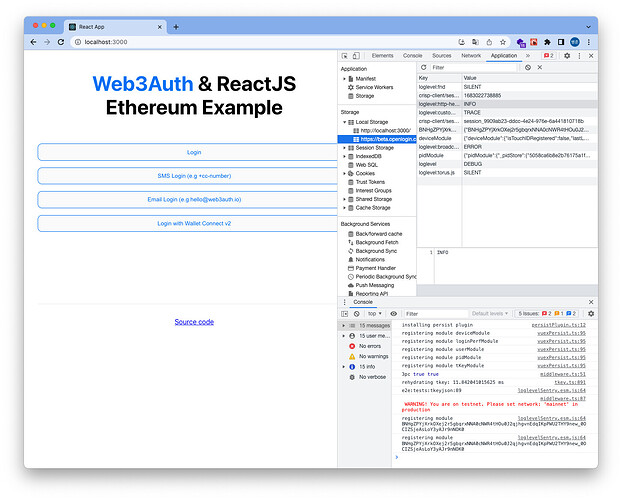Activate the DevTools inspect element picker
Image resolution: width=622 pixels, height=500 pixels.
pyautogui.click(x=344, y=56)
